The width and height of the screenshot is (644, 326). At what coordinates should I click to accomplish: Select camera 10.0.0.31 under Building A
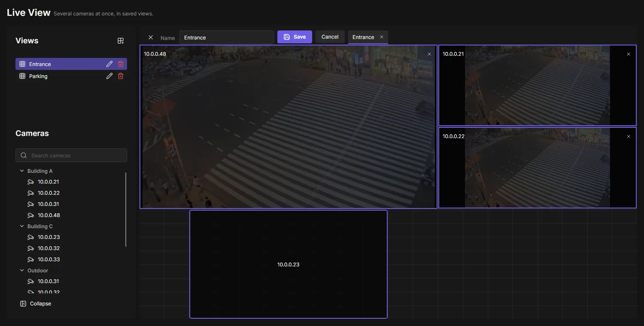tap(48, 204)
